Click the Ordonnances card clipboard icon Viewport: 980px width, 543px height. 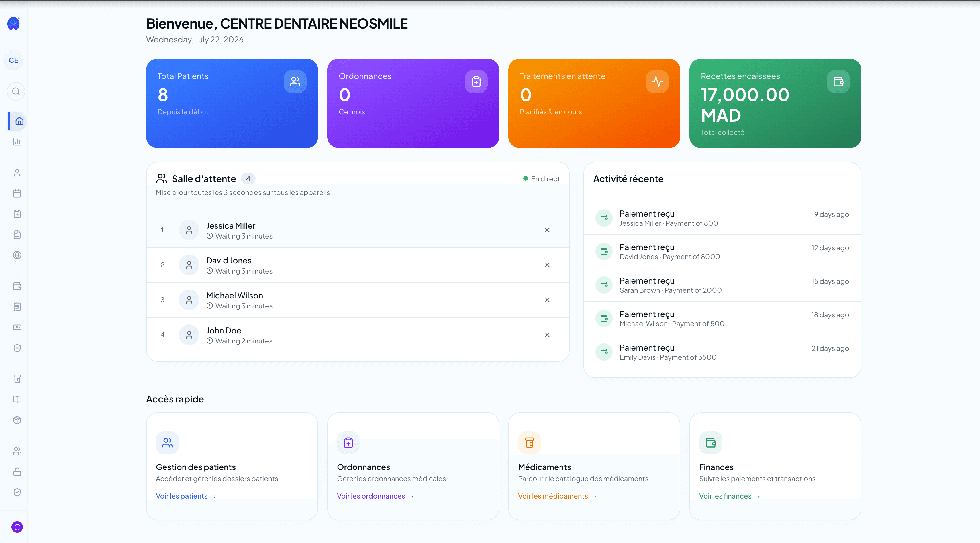pyautogui.click(x=476, y=81)
